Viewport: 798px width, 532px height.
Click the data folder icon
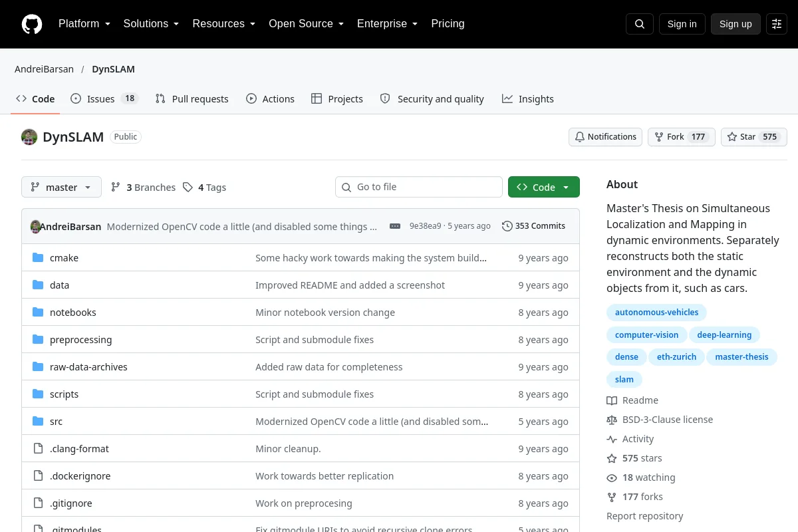point(38,285)
